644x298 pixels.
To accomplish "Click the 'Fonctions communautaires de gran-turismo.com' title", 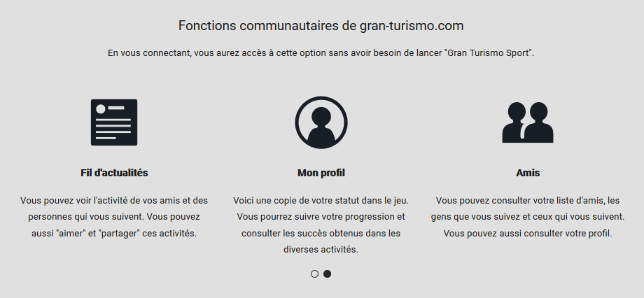I will point(321,25).
